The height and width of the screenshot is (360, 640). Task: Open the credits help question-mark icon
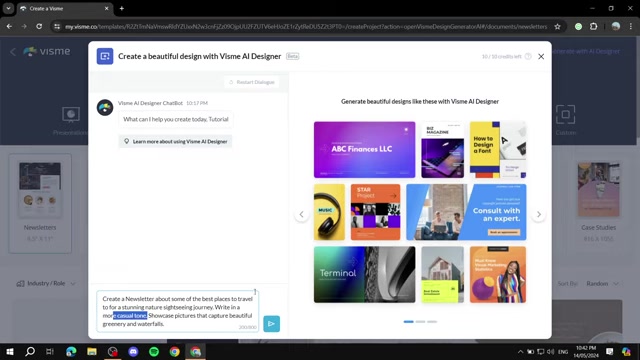[x=528, y=56]
